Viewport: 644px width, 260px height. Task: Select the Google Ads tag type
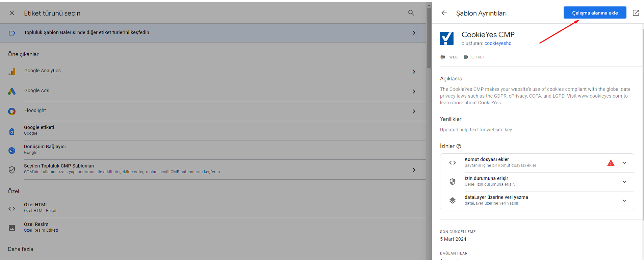tap(37, 91)
